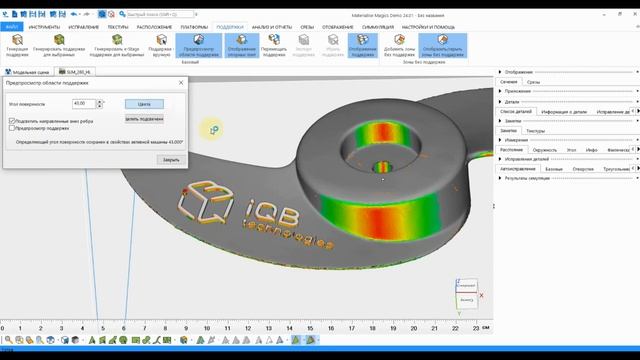Expand the Измерения panel section

(500, 140)
